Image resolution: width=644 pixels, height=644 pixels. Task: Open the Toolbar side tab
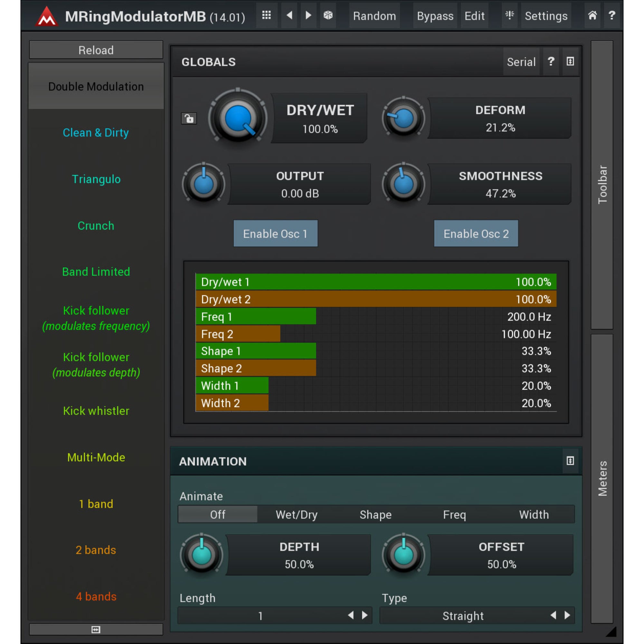[x=602, y=185]
